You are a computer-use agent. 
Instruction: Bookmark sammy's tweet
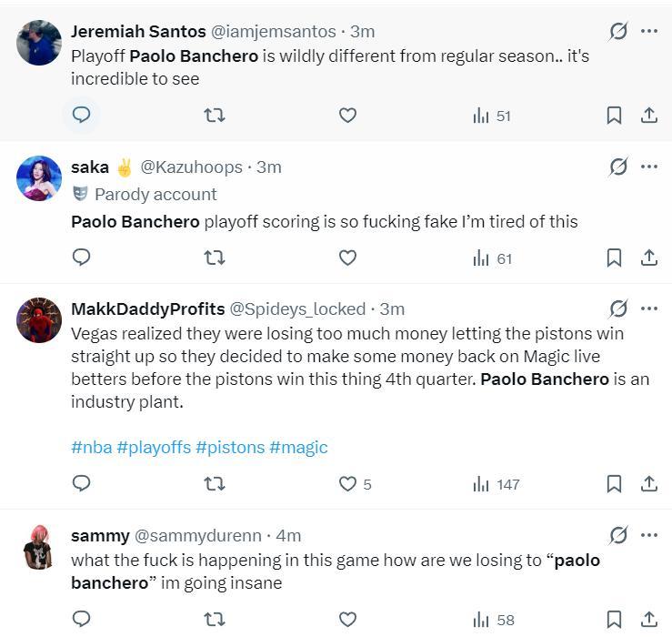(614, 620)
